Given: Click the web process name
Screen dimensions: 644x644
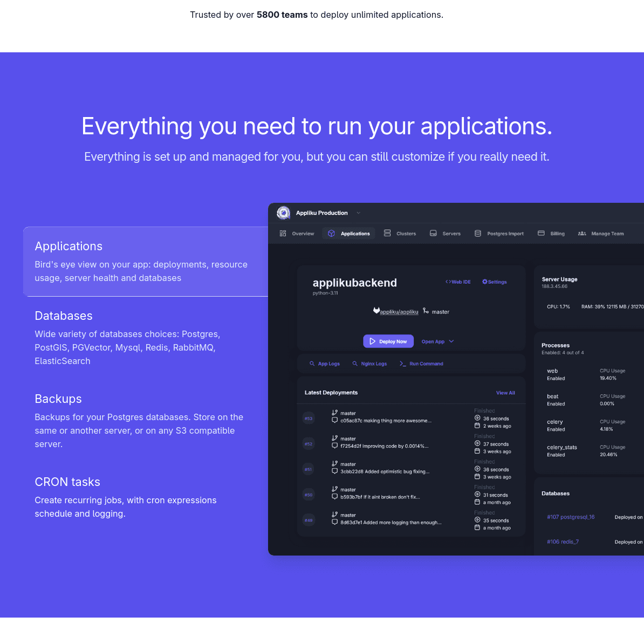Looking at the screenshot, I should 552,371.
